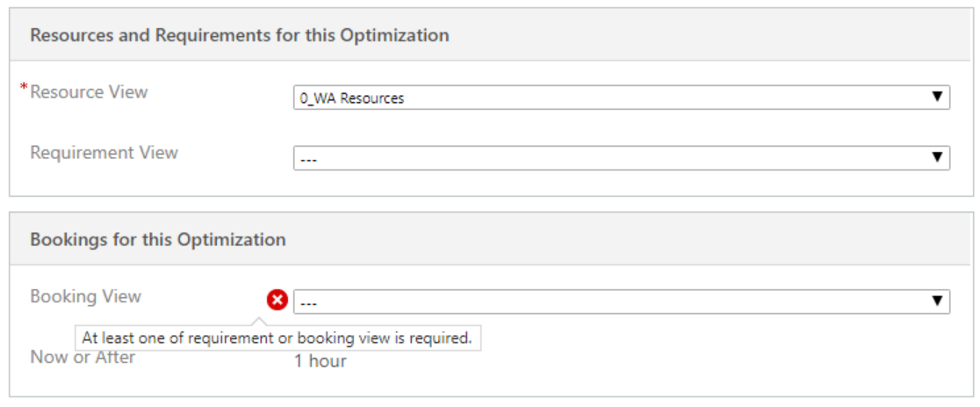This screenshot has width=980, height=407.
Task: Click the Resource View field label
Action: 89,91
